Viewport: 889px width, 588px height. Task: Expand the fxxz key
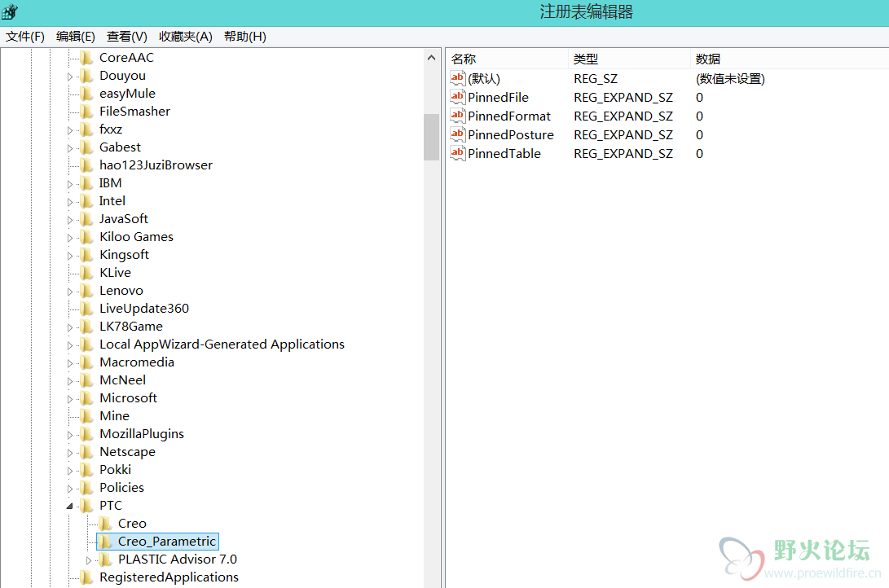[x=70, y=130]
